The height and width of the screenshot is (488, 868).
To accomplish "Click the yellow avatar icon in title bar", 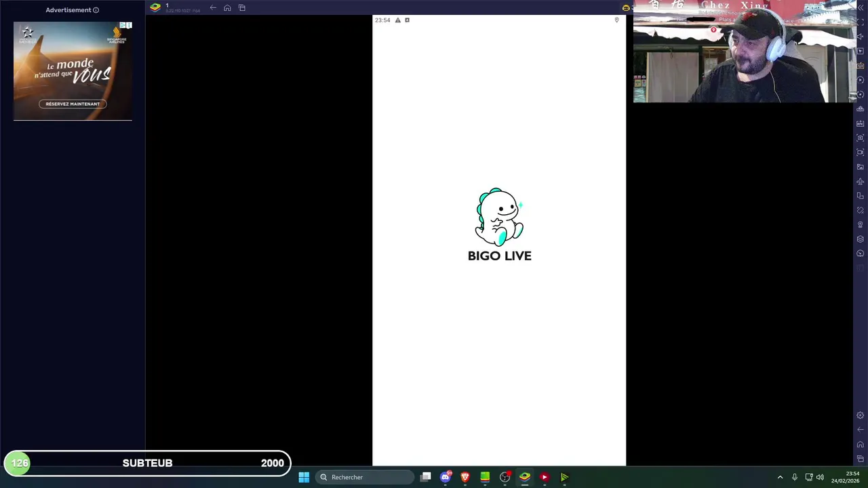I will 626,7.
